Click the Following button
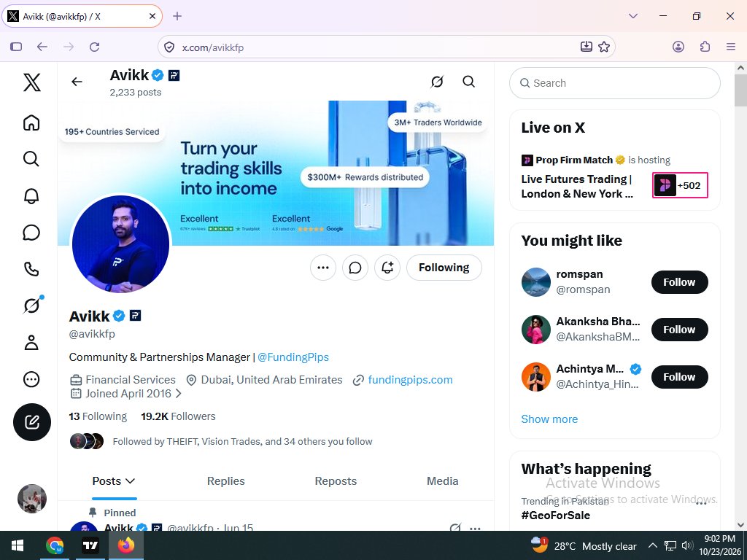 click(444, 268)
